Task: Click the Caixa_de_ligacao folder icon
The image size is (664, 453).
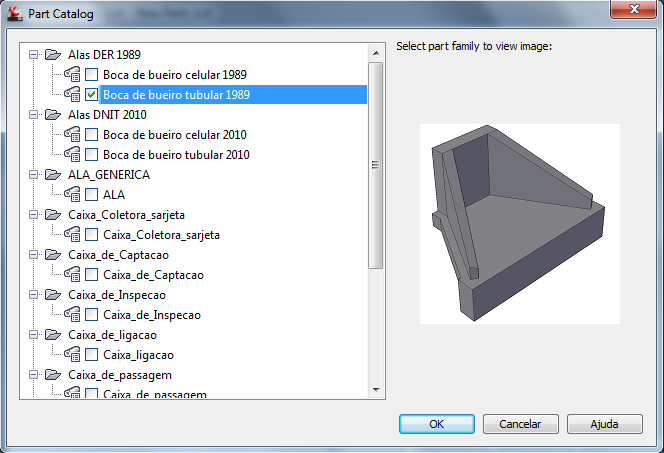Action: point(53,335)
